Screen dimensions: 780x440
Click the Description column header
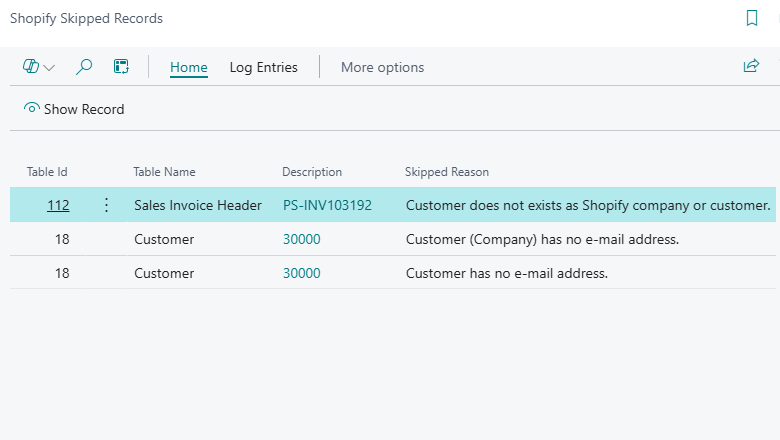coord(312,172)
